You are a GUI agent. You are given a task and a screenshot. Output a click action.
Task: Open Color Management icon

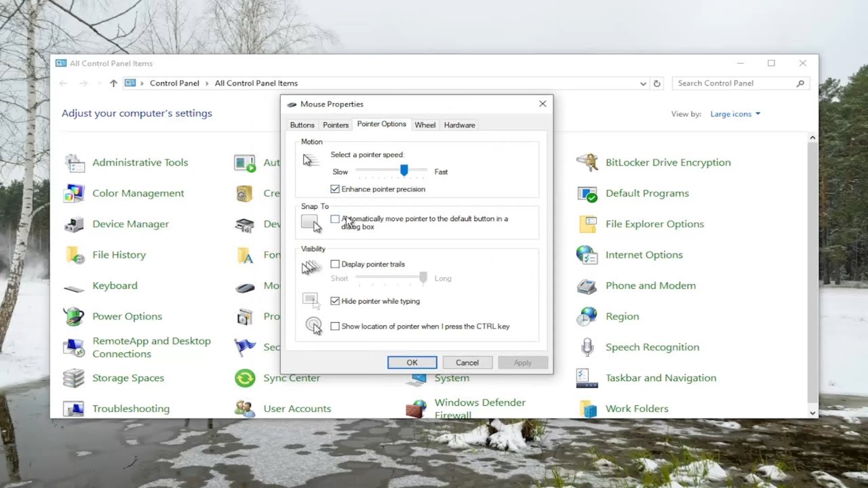[75, 193]
